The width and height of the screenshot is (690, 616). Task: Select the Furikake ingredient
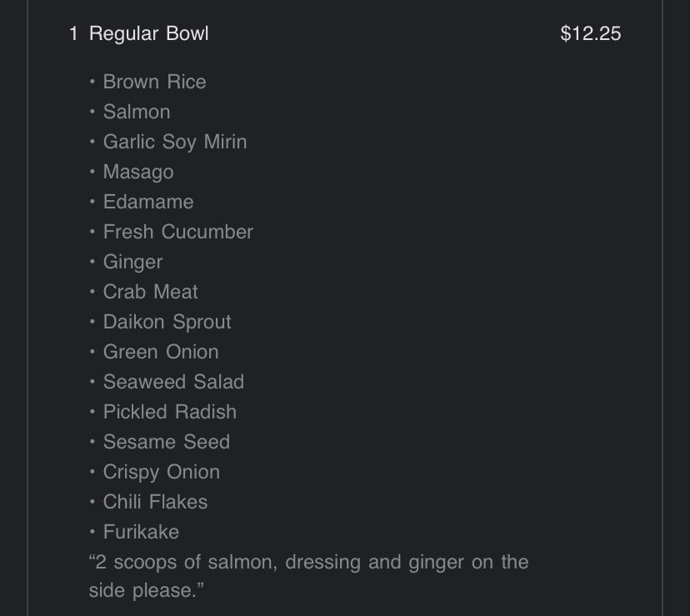[141, 532]
